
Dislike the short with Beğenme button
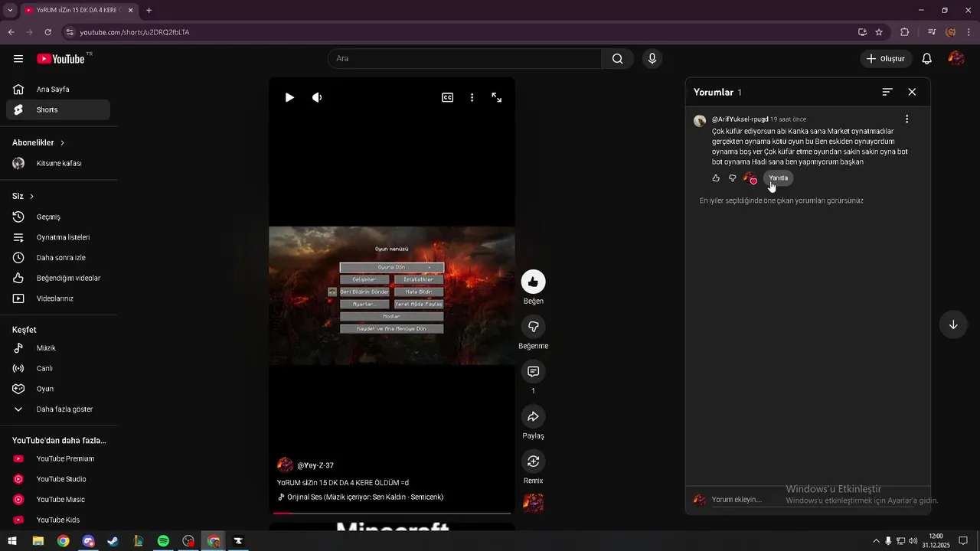pyautogui.click(x=533, y=327)
